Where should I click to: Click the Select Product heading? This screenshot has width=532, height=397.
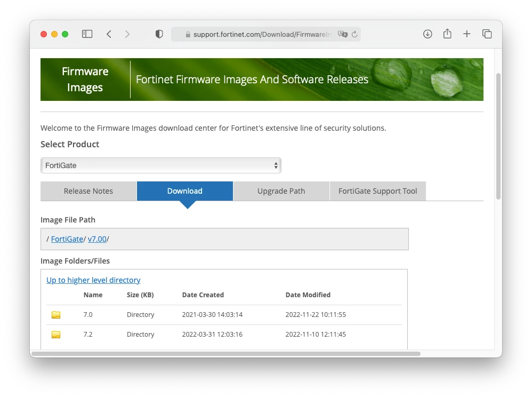click(x=70, y=144)
